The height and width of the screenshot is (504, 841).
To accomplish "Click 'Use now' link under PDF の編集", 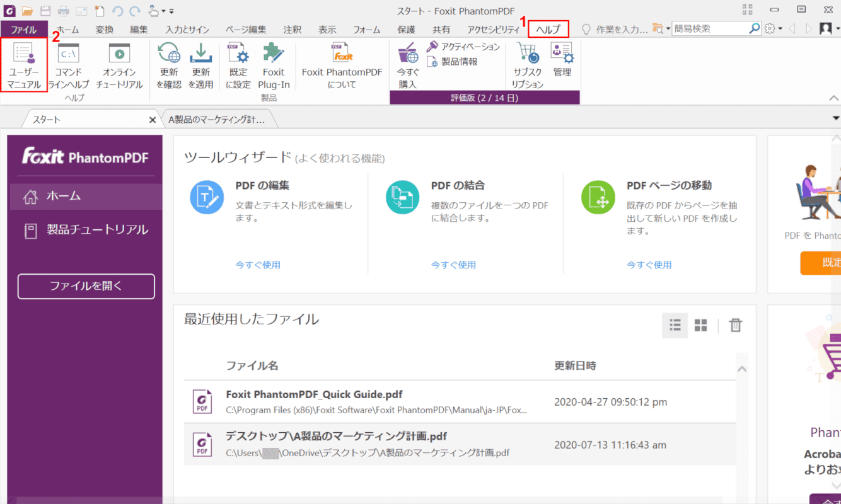I will [258, 265].
